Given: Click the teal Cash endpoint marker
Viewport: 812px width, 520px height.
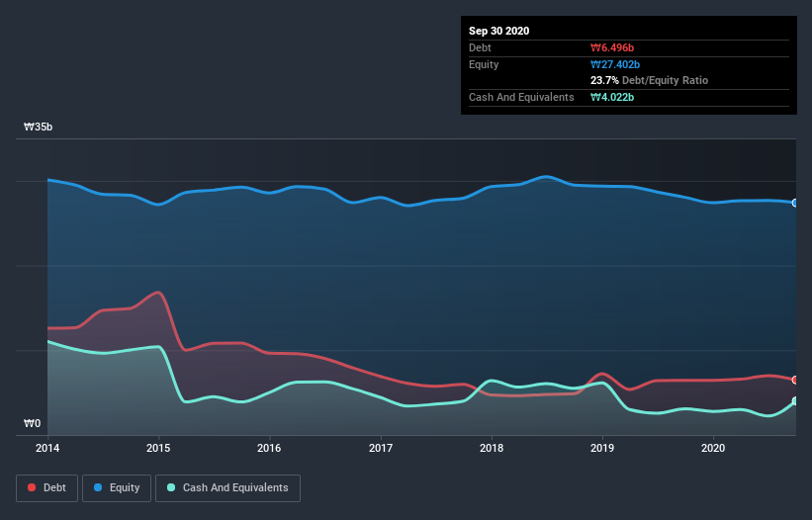Looking at the screenshot, I should [796, 401].
